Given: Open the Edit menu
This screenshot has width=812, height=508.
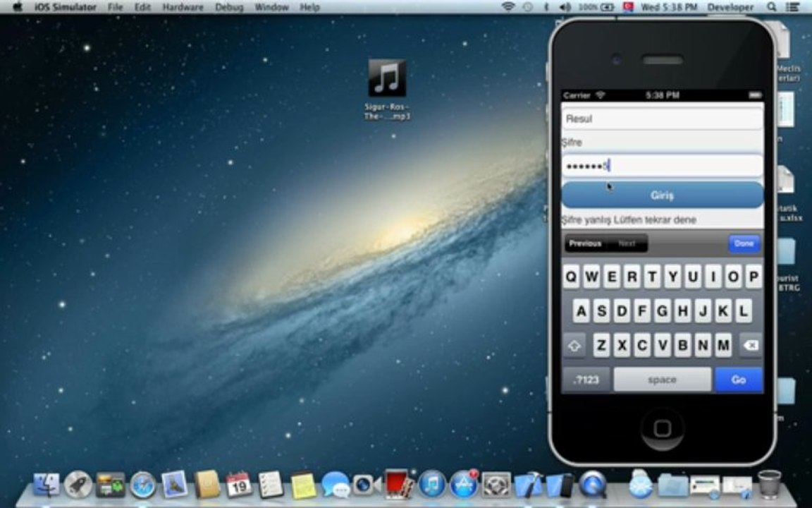Looking at the screenshot, I should (x=142, y=7).
